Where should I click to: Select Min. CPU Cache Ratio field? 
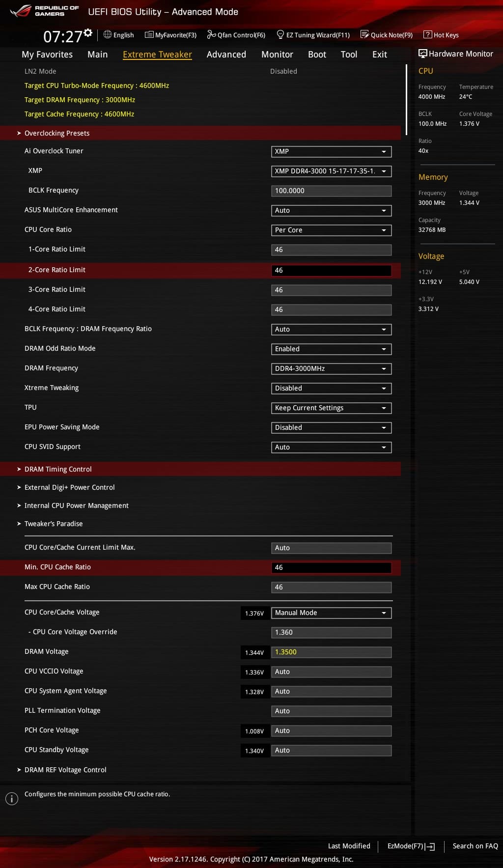332,567
